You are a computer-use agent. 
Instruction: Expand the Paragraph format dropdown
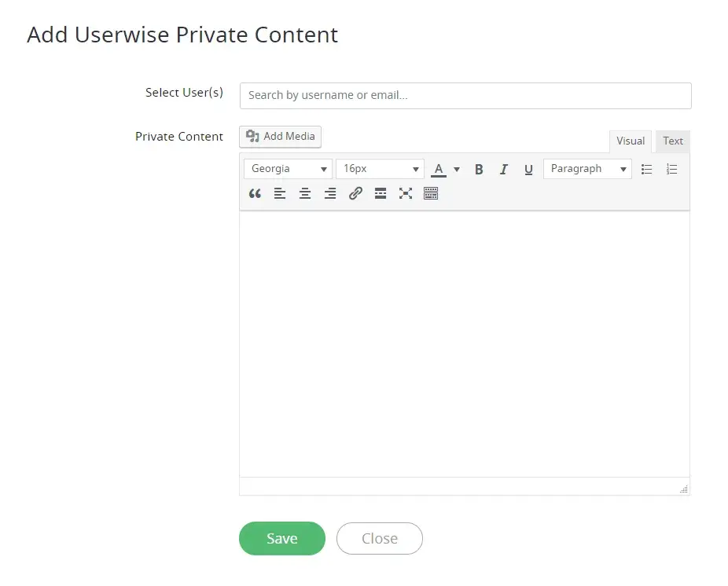pyautogui.click(x=587, y=169)
